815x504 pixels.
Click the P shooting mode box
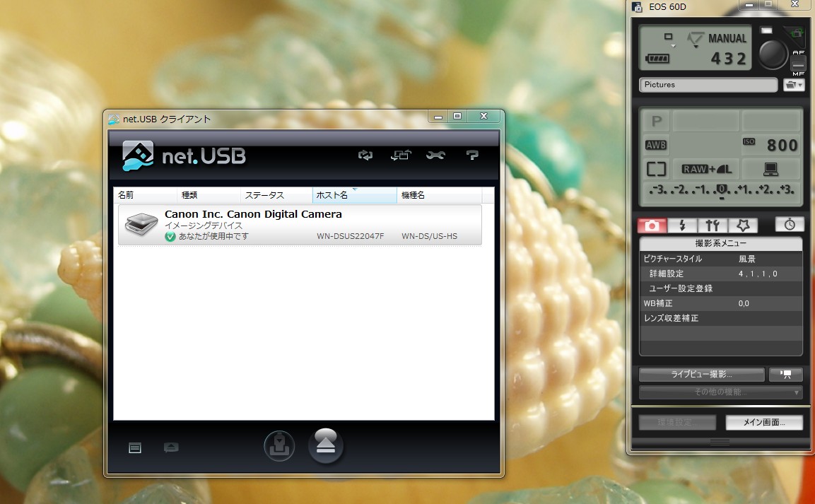tap(657, 121)
